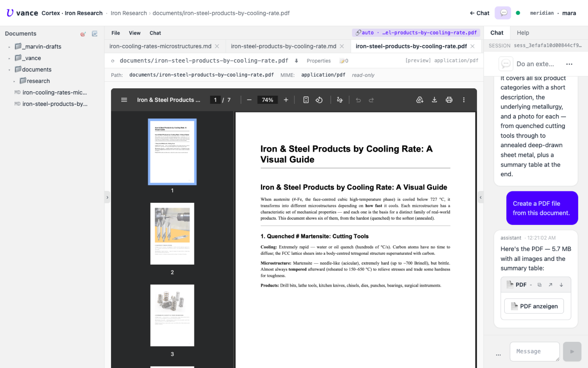Image resolution: width=588 pixels, height=368 pixels.
Task: Send the chat message
Action: (572, 351)
